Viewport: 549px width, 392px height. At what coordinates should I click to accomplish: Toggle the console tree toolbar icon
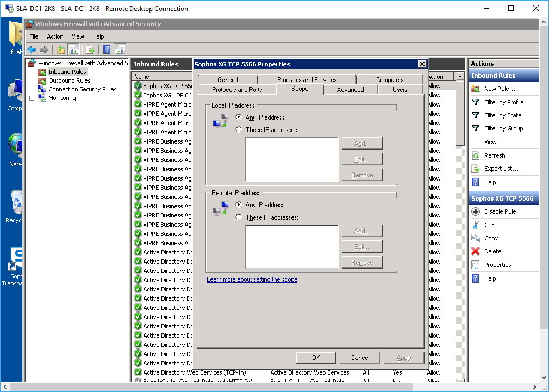[x=73, y=49]
